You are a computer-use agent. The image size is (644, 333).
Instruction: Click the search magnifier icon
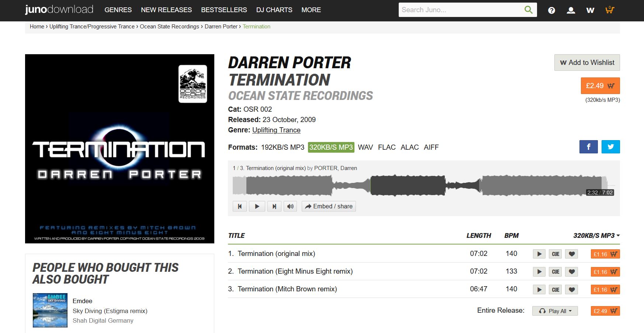pyautogui.click(x=529, y=10)
